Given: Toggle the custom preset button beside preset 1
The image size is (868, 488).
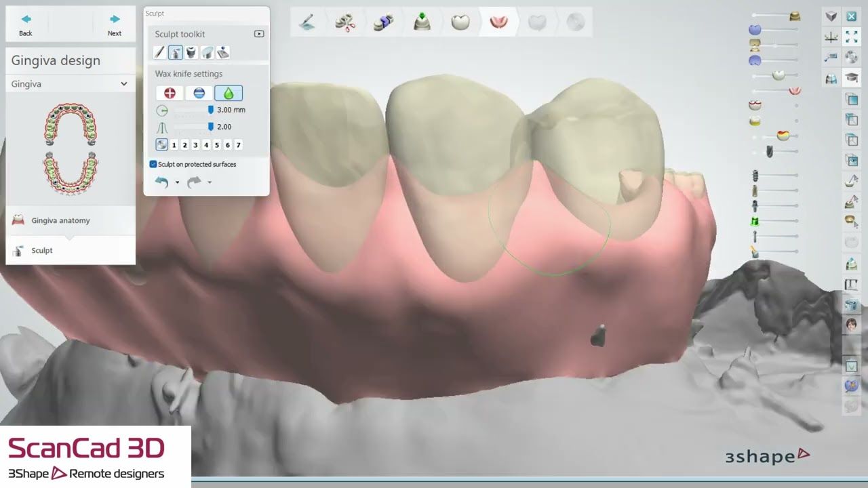Looking at the screenshot, I should click(x=162, y=144).
